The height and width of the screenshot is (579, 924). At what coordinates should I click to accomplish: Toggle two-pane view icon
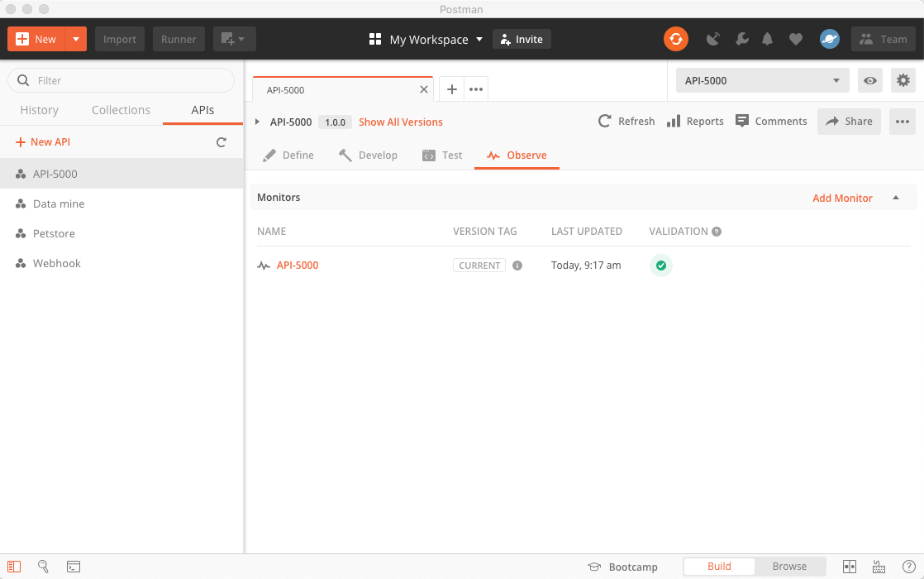(849, 567)
